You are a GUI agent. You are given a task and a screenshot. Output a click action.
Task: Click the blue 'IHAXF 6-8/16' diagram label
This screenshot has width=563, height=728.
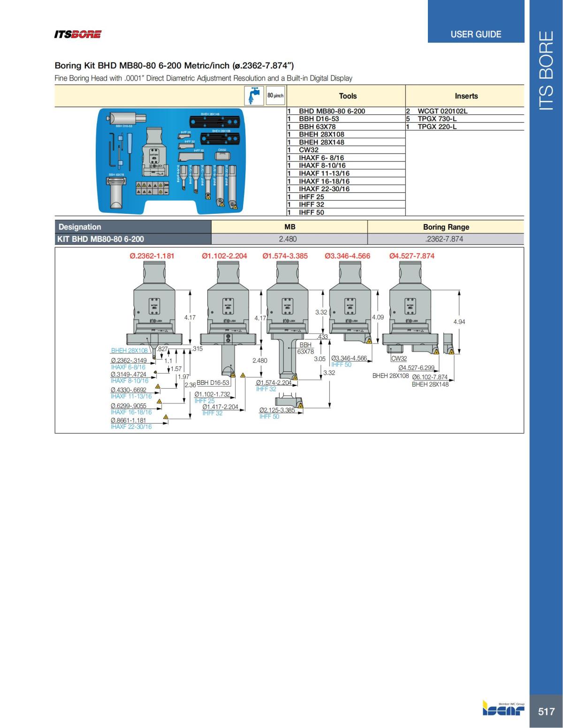coord(128,367)
